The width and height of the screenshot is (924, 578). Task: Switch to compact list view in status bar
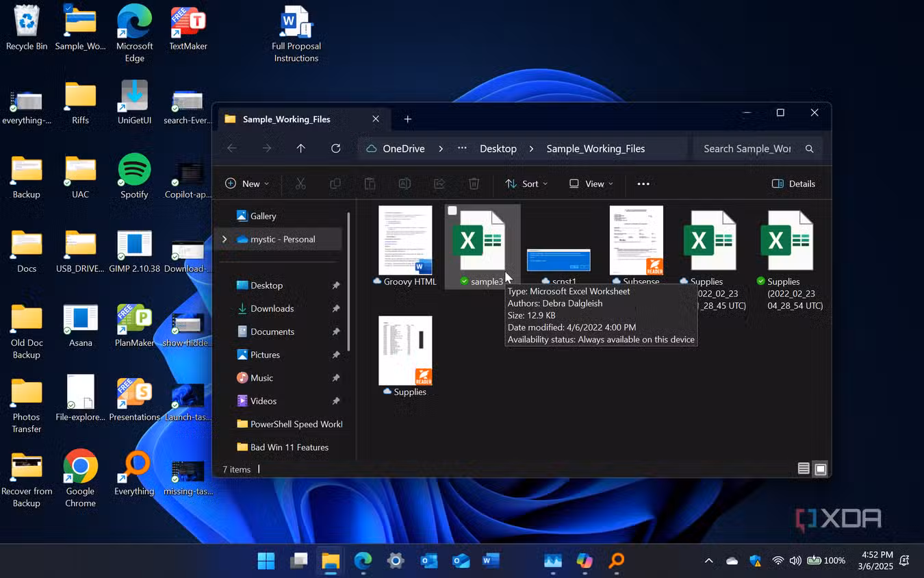click(803, 469)
